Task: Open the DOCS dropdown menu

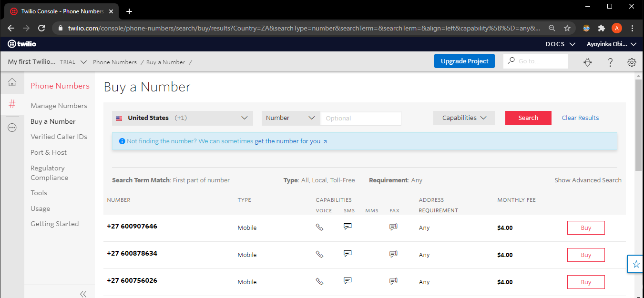Action: [x=561, y=44]
